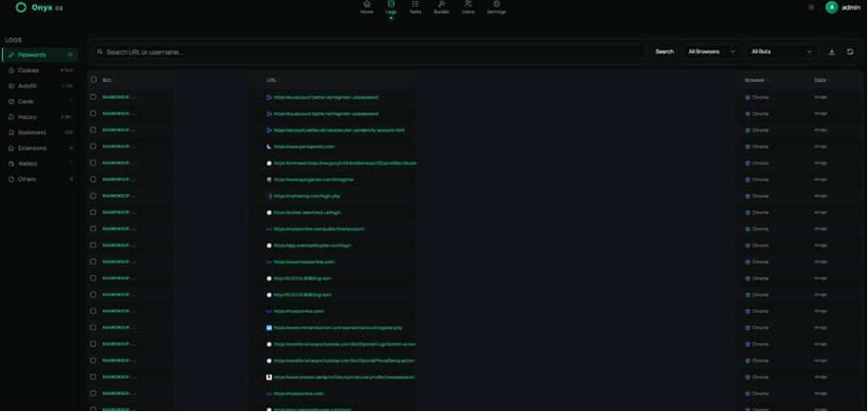Screen dimensions: 868x412
Task: Click the Chrome icon in the poringworld.com row
Action: [x=747, y=146]
